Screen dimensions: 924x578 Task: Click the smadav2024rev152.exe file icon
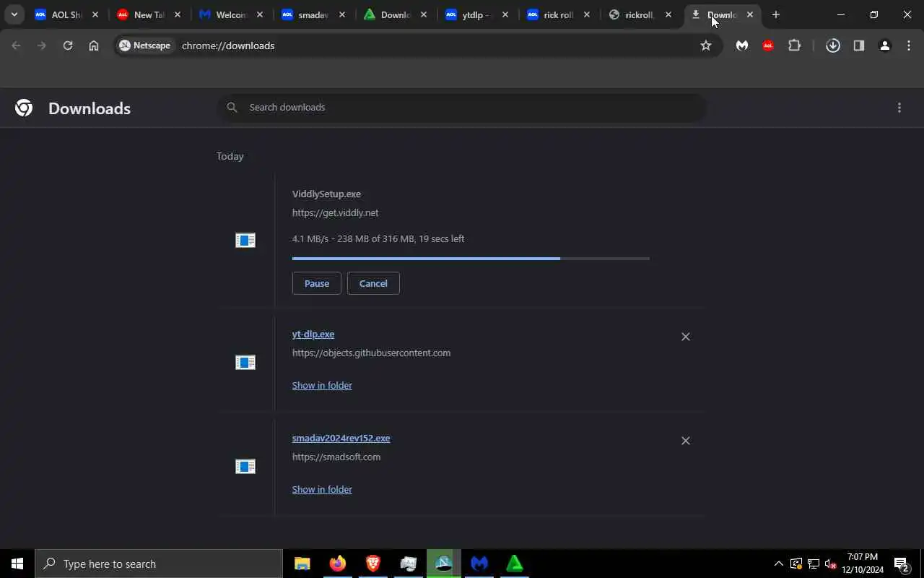coord(245,467)
